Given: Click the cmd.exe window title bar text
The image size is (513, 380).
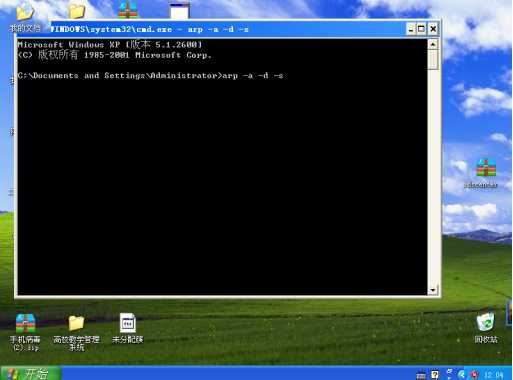Looking at the screenshot, I should [x=149, y=29].
